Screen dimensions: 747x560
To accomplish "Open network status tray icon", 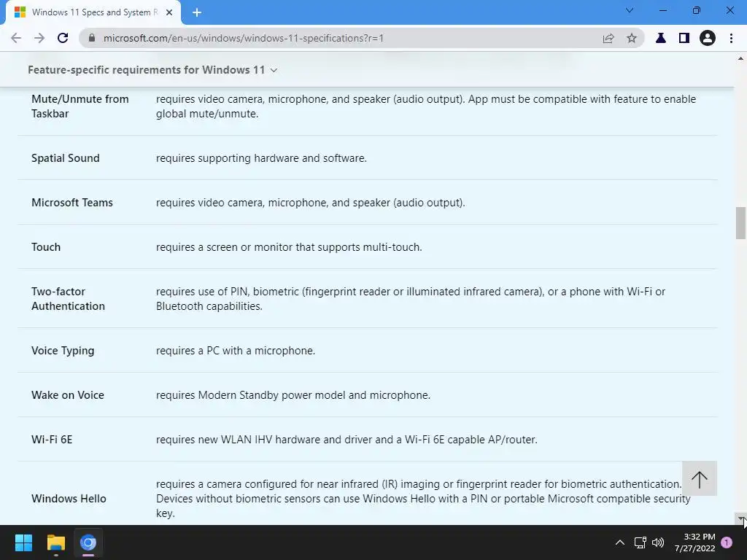I will tap(640, 542).
